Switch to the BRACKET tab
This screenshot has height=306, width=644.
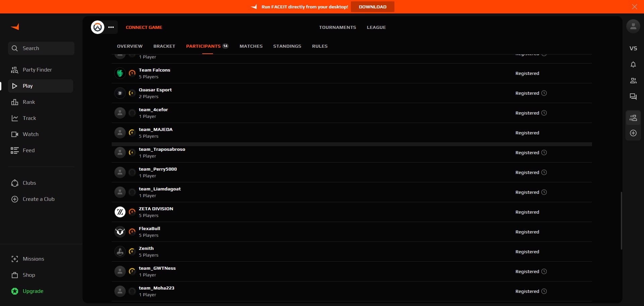[164, 46]
